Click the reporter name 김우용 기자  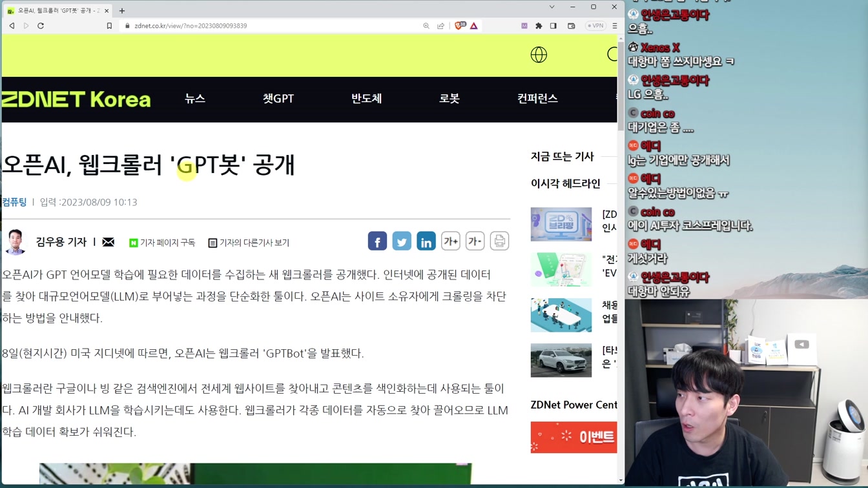coord(61,242)
